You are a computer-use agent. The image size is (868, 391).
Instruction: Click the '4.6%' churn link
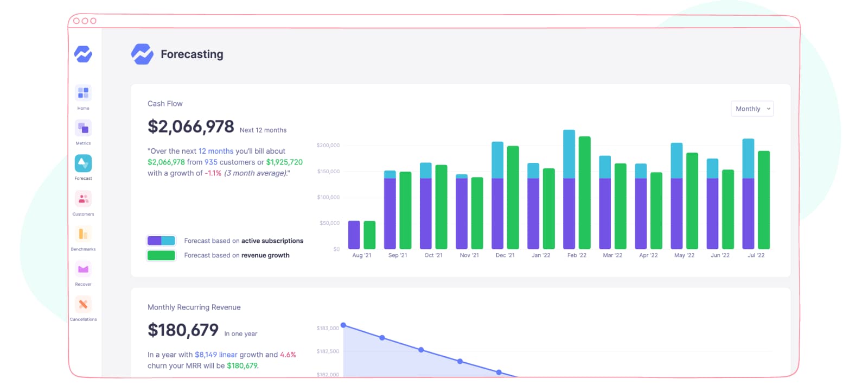(288, 355)
